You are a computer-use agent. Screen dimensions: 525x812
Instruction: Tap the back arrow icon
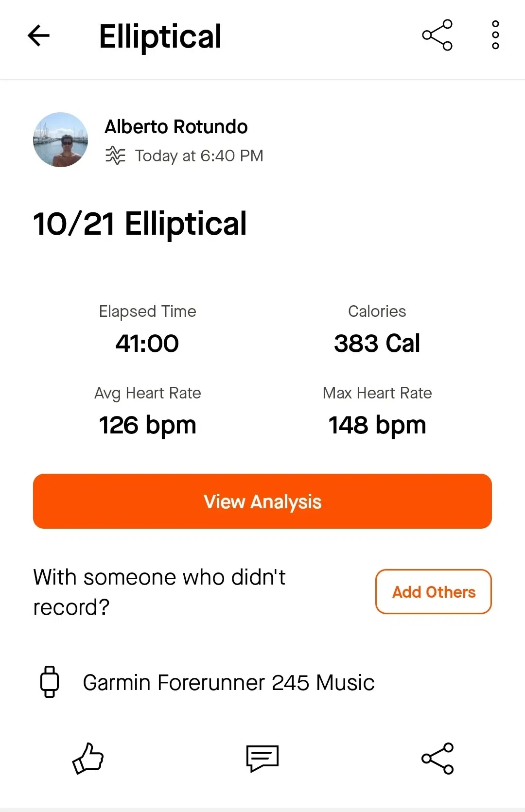click(x=39, y=35)
